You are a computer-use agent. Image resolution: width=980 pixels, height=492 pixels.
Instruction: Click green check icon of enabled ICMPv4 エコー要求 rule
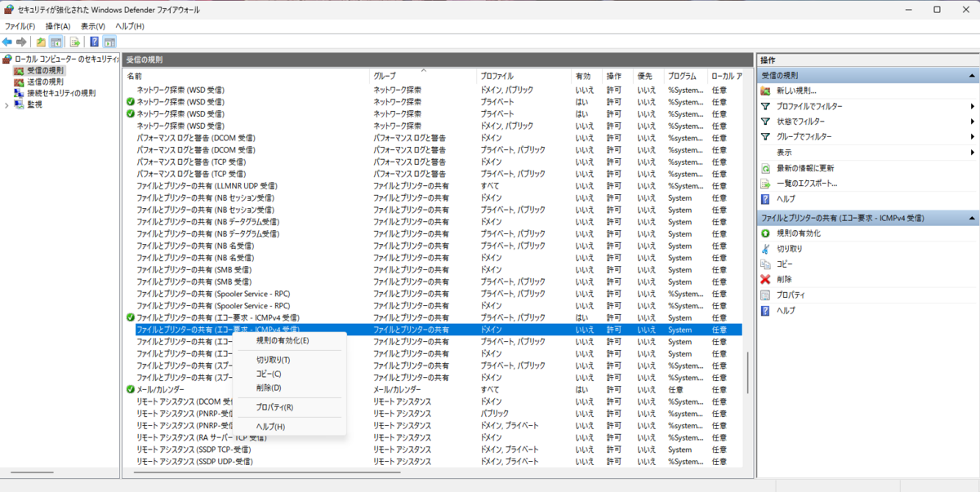tap(131, 317)
